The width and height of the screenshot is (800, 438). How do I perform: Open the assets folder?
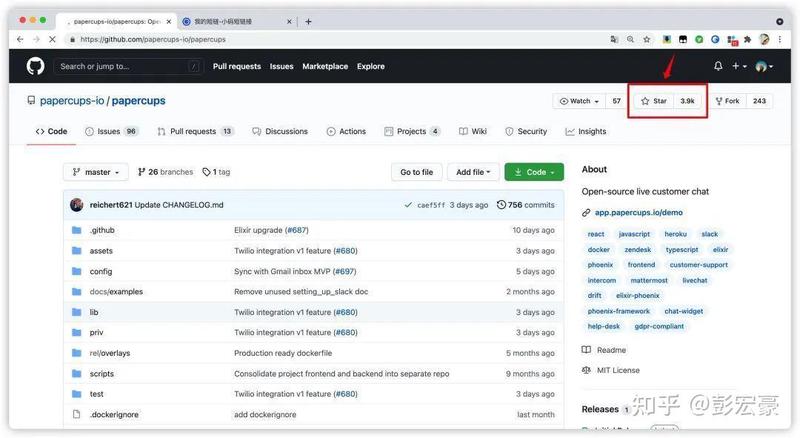pos(101,251)
